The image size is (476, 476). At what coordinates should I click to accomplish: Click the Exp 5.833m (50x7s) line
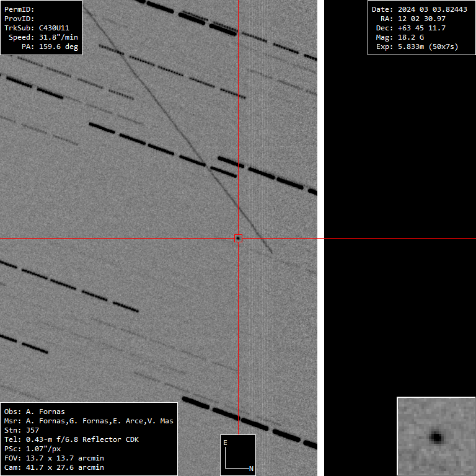coord(416,46)
